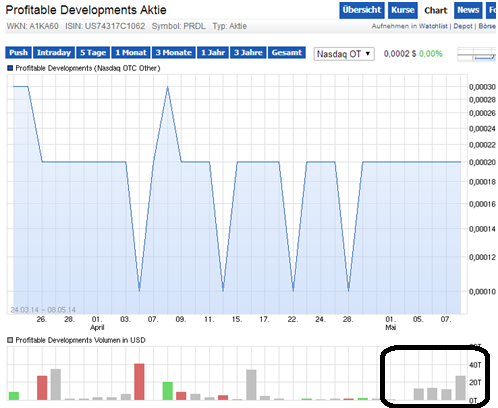Click the 01. Mai x-axis label

pos(391,323)
